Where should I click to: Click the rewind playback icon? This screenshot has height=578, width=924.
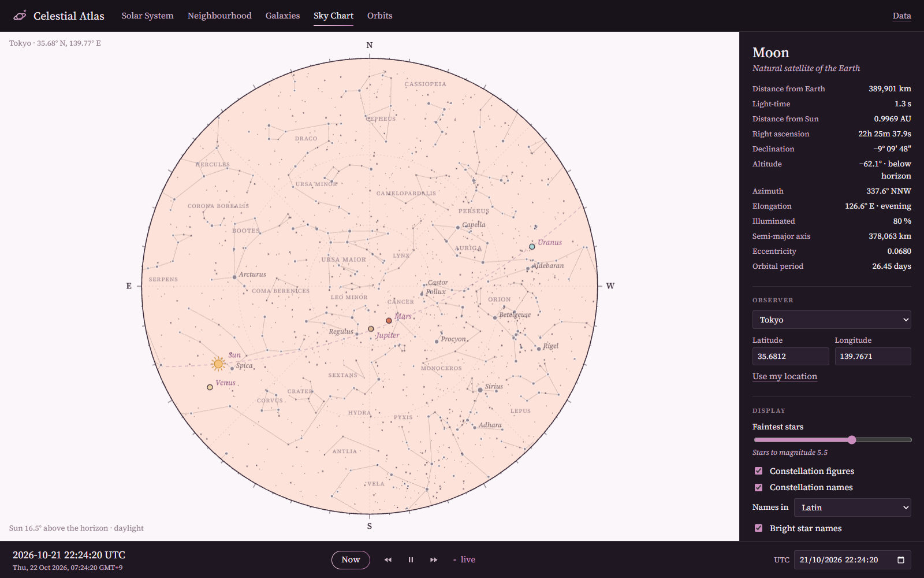388,560
